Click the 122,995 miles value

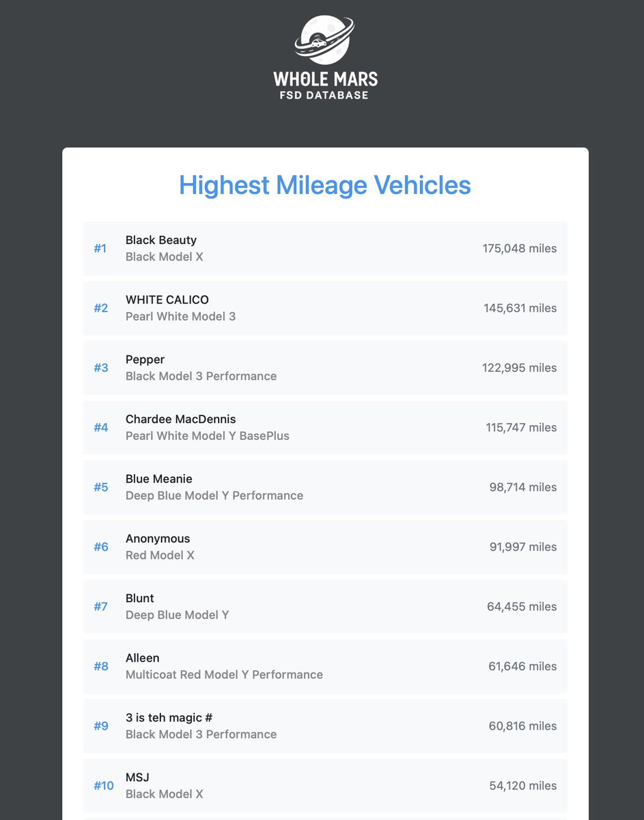520,368
